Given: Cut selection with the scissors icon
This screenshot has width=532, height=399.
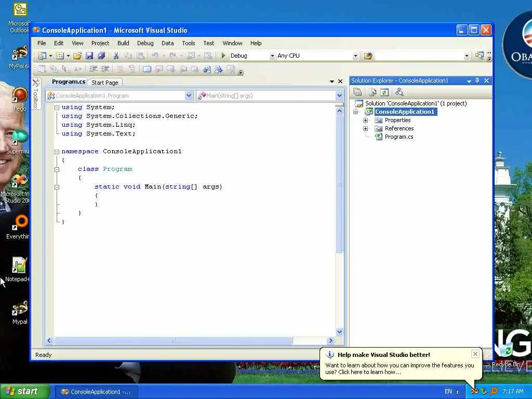Looking at the screenshot, I should pos(116,56).
